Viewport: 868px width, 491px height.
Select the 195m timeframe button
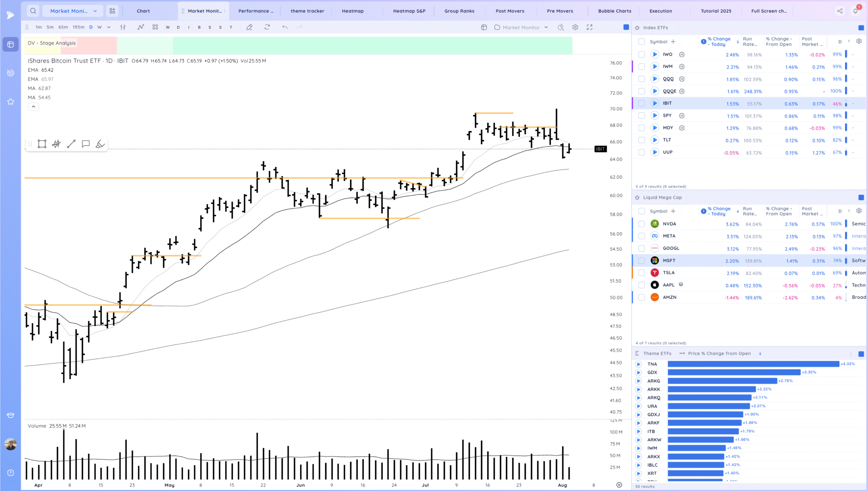pyautogui.click(x=78, y=27)
